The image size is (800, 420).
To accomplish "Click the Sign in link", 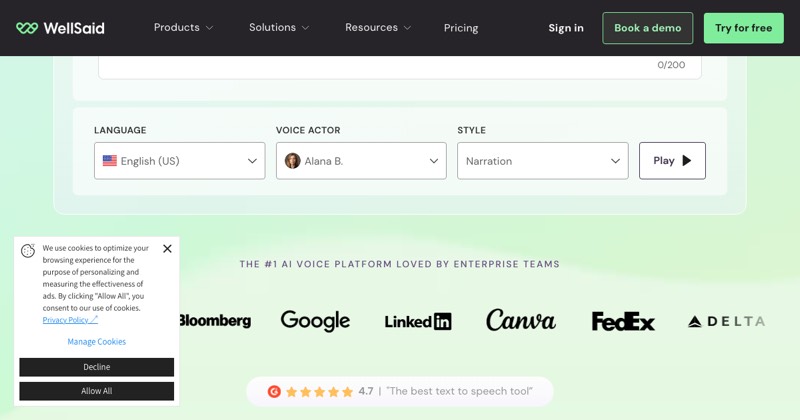I will click(566, 28).
